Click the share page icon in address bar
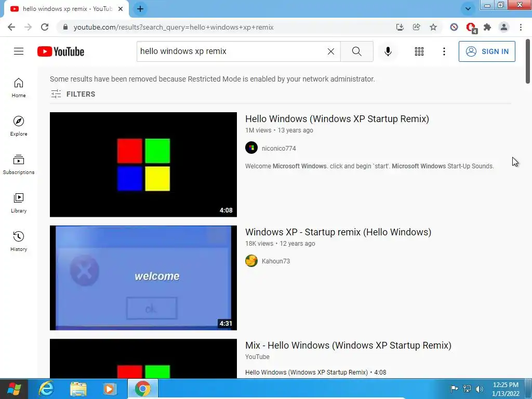 point(416,27)
